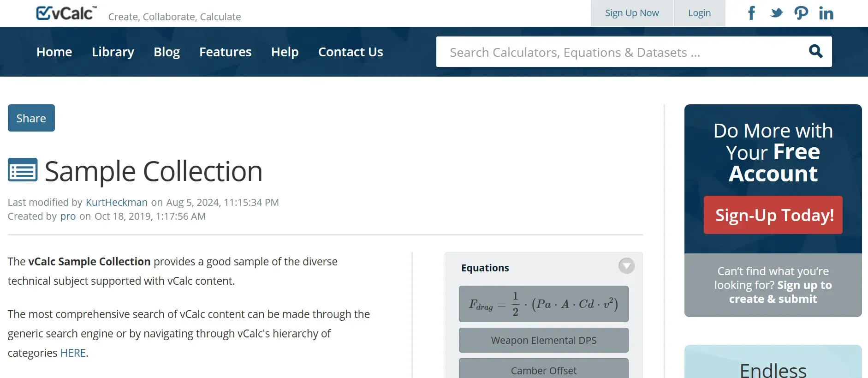This screenshot has height=378, width=868.
Task: Click the red Sign-Up Today button
Action: pos(773,215)
